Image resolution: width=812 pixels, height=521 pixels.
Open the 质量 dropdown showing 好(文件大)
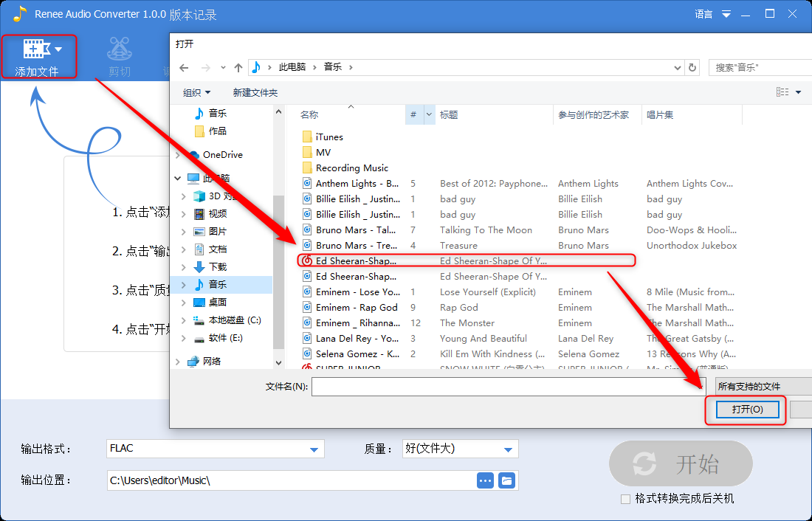(508, 449)
